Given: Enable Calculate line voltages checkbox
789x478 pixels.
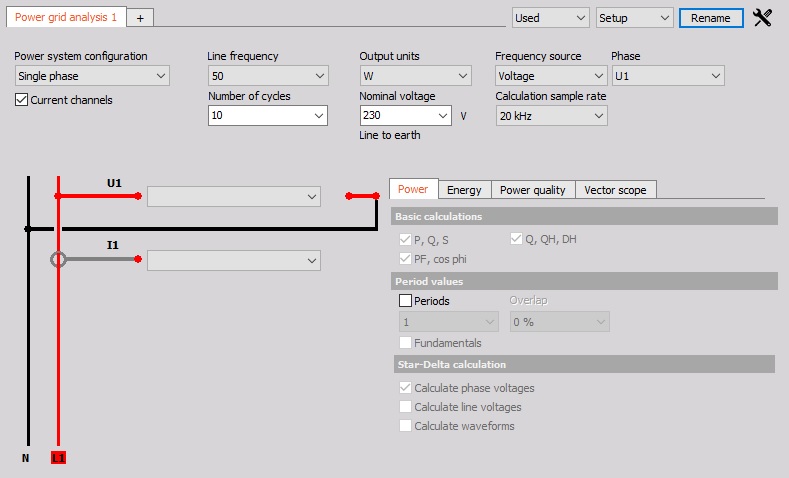Looking at the screenshot, I should coord(405,407).
